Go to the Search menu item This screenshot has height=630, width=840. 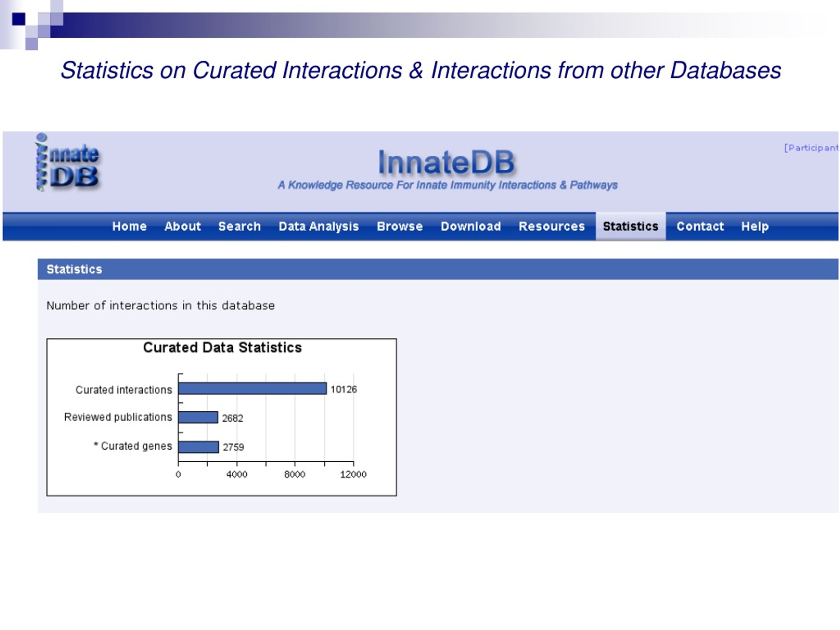click(x=240, y=226)
